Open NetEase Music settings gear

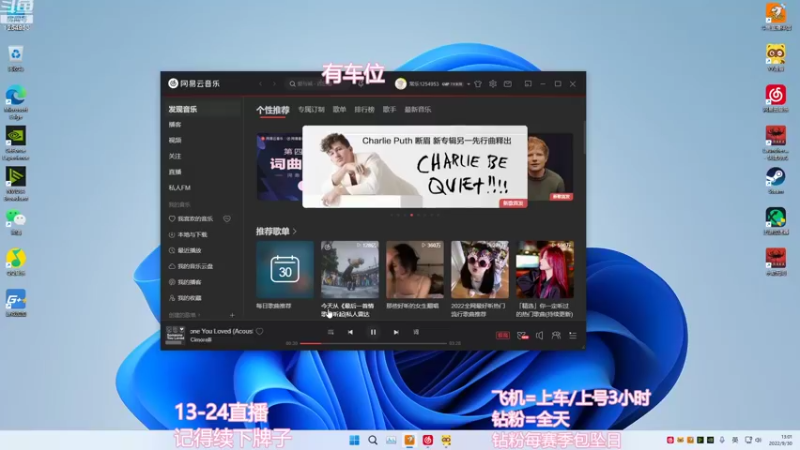pos(493,84)
